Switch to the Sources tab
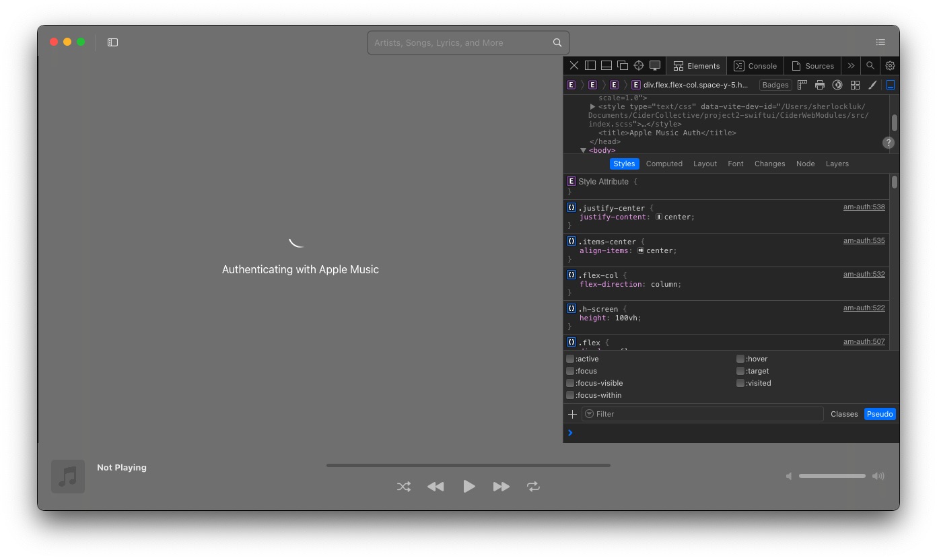 (x=813, y=65)
